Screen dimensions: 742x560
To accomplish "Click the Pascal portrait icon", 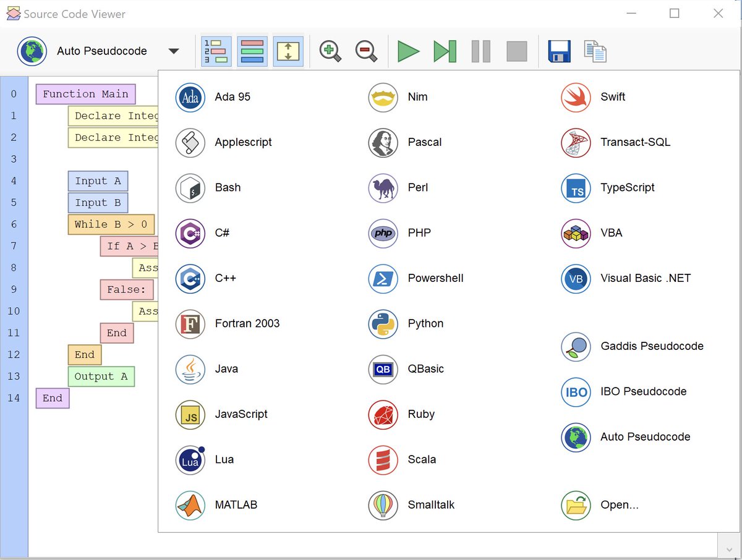I will tap(383, 142).
